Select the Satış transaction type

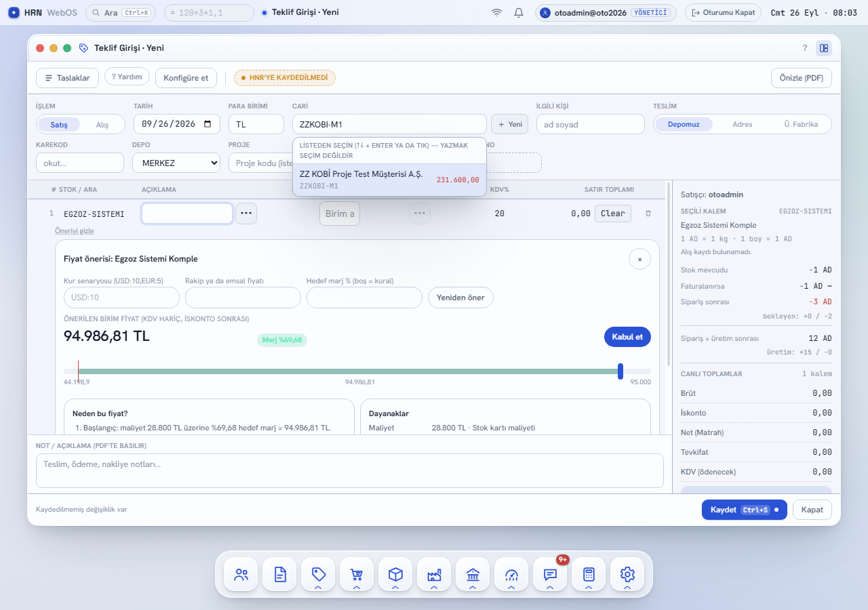59,125
